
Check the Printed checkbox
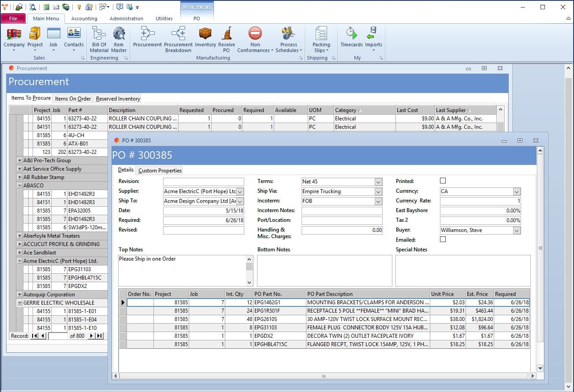[443, 181]
